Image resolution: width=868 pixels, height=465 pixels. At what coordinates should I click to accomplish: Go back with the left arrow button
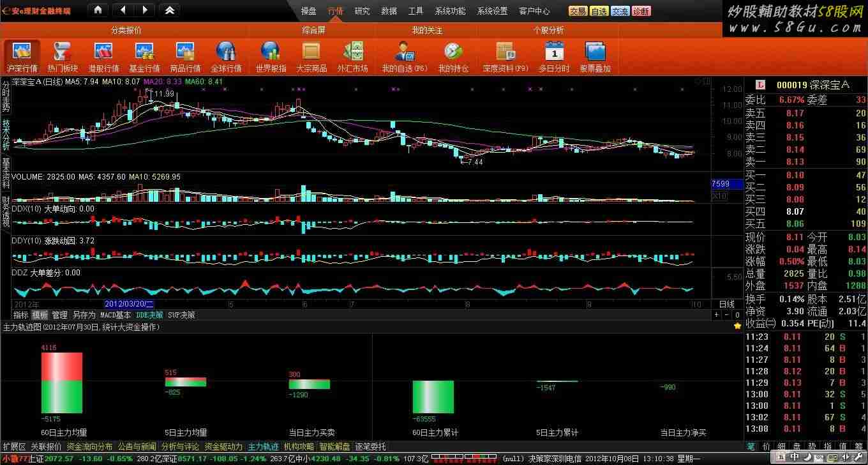click(123, 10)
